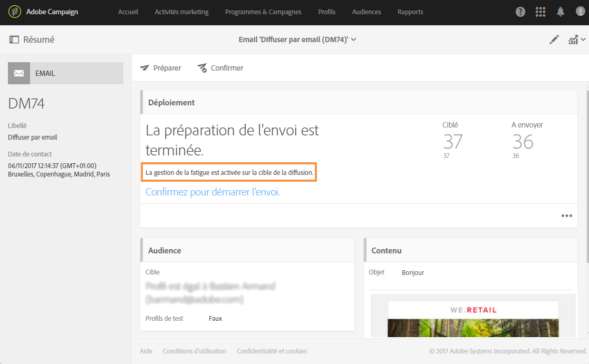This screenshot has width=589, height=364.
Task: Click the Confirmer send check icon
Action: (202, 68)
